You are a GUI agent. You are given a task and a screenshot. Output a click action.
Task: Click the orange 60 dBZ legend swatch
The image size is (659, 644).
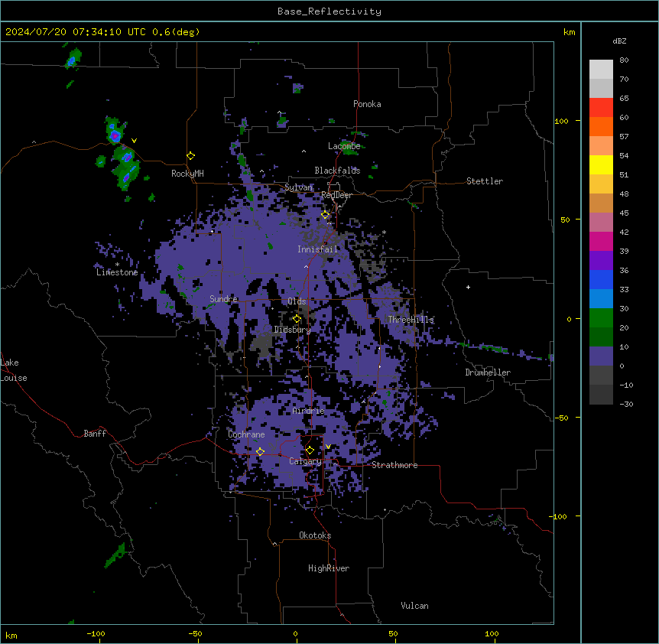coord(601,126)
